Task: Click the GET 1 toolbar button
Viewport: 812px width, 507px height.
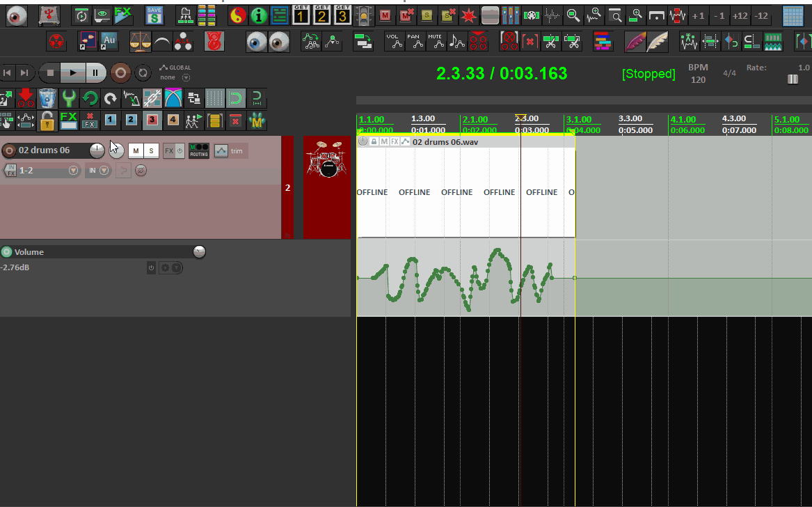Action: (301, 16)
